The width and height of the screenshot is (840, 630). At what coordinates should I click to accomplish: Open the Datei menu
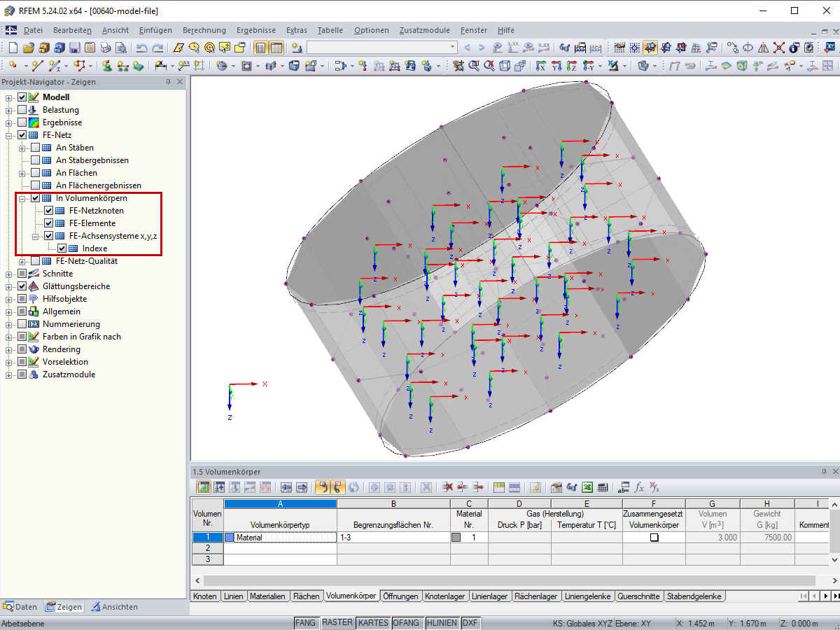click(x=33, y=30)
